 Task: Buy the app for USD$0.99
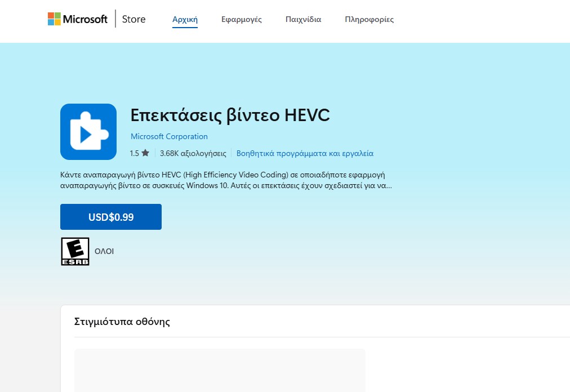tap(111, 217)
